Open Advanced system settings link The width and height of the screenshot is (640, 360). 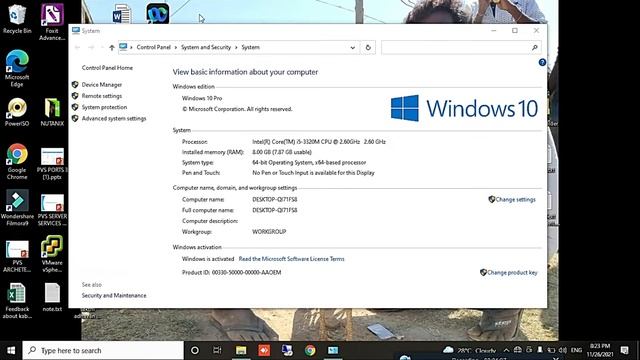coord(114,118)
